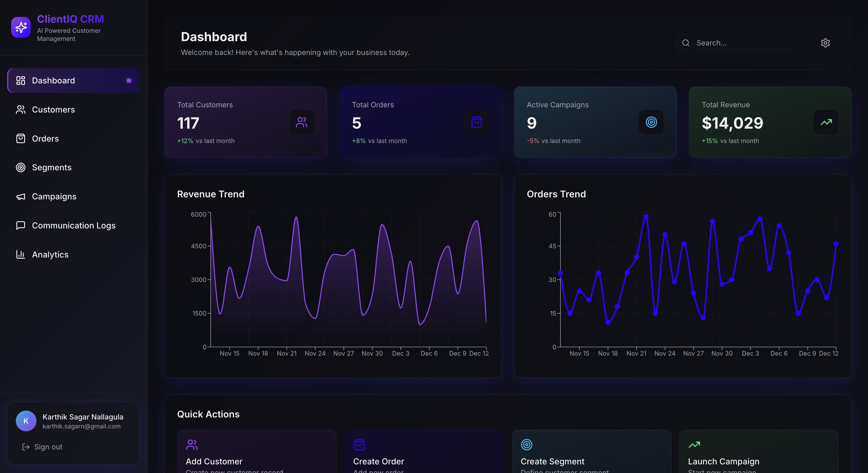868x473 pixels.
Task: Click the Sign out arrow icon
Action: [26, 447]
